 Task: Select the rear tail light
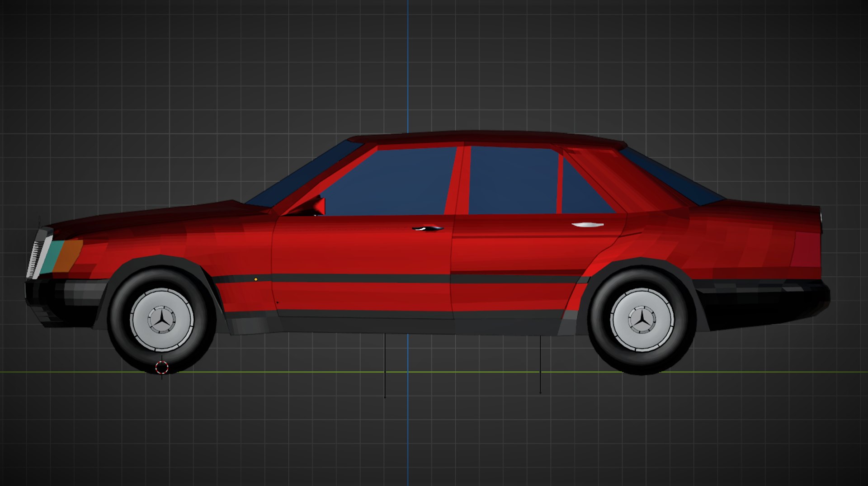pyautogui.click(x=806, y=250)
